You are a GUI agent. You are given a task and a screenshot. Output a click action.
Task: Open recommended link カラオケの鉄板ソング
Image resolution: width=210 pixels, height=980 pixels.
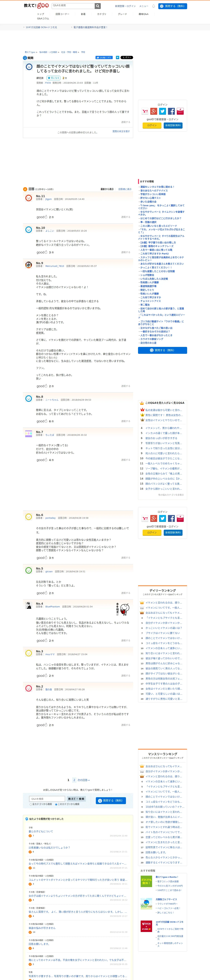pyautogui.click(x=152, y=339)
